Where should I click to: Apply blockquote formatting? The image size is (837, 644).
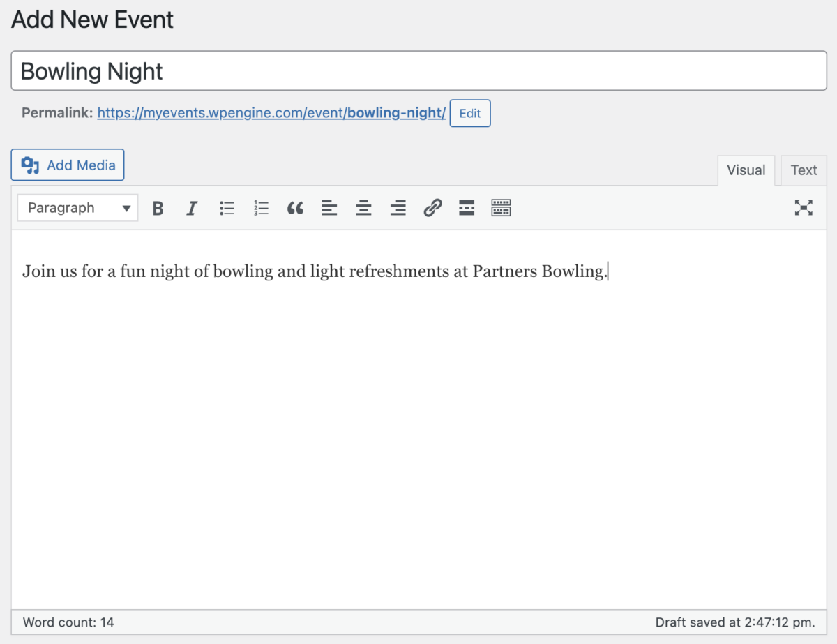295,208
